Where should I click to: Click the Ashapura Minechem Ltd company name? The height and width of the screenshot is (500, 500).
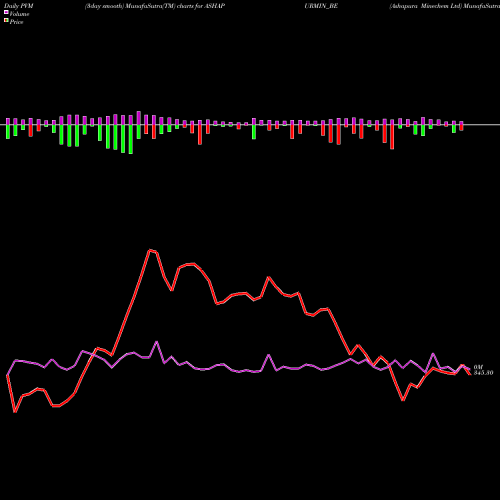426,6
